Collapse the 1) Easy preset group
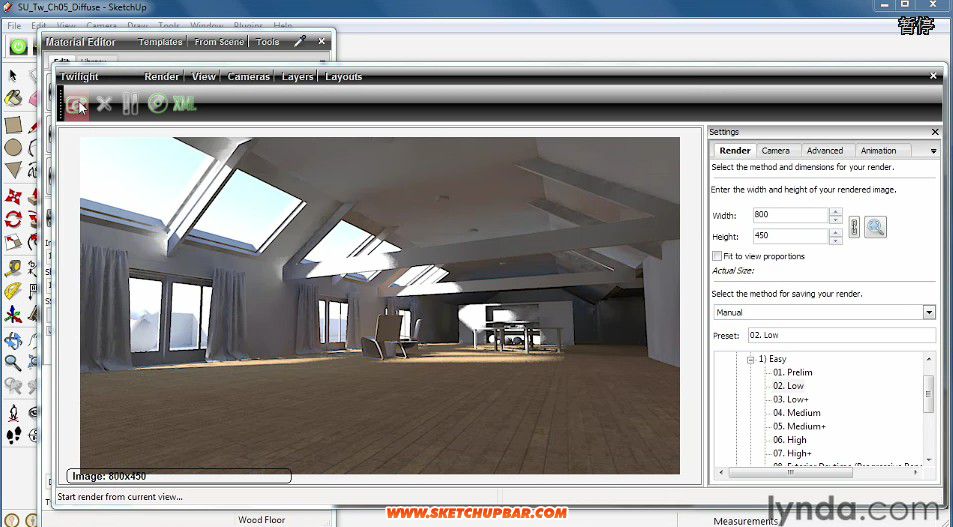The width and height of the screenshot is (953, 527). tap(751, 360)
